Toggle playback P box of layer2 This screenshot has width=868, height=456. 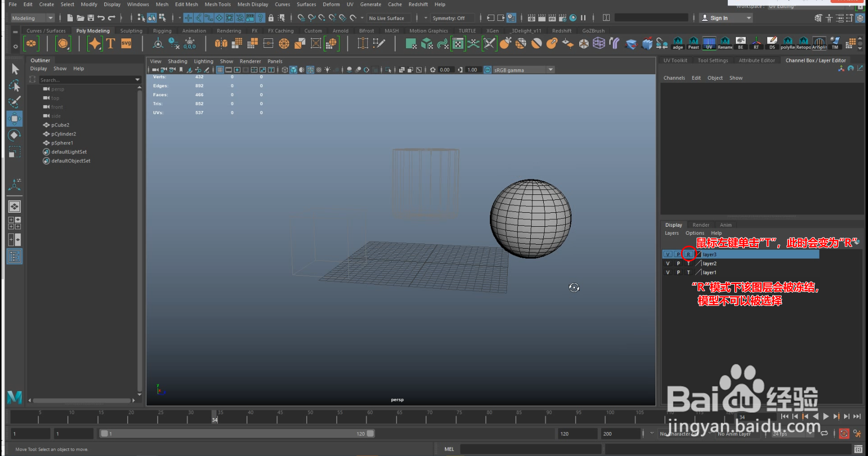(x=678, y=263)
